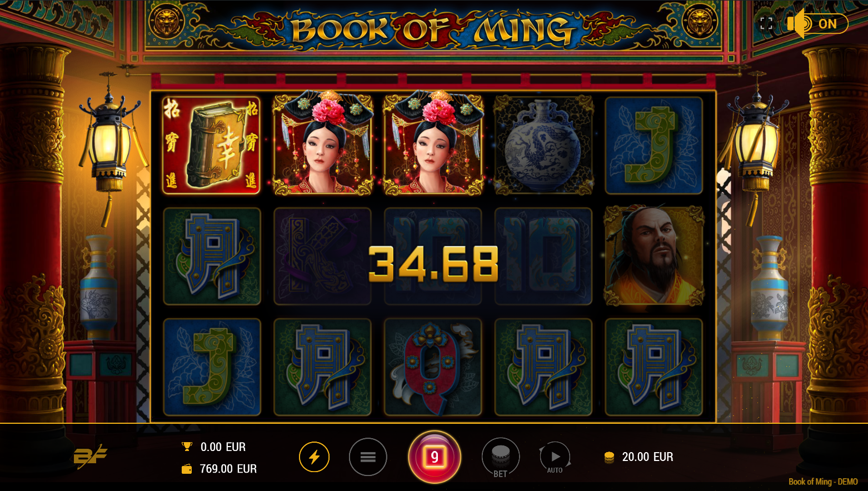
Task: Click the Book of Ming - DEMO label
Action: pos(823,482)
